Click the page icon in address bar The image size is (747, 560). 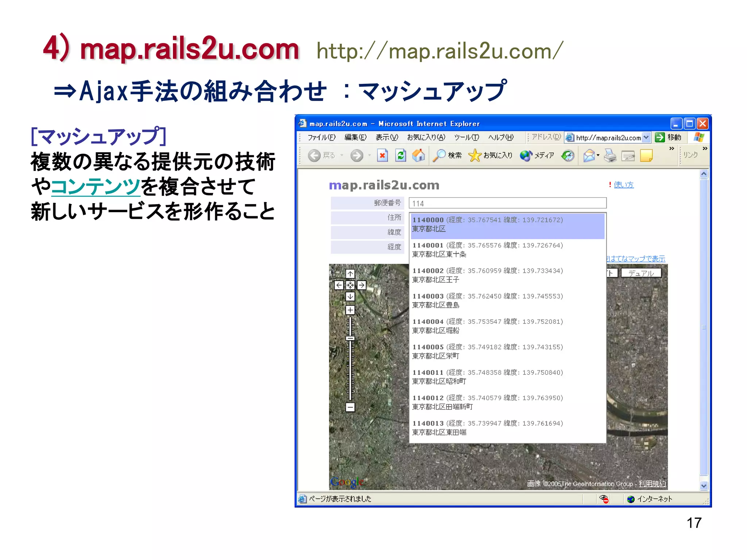click(x=570, y=137)
